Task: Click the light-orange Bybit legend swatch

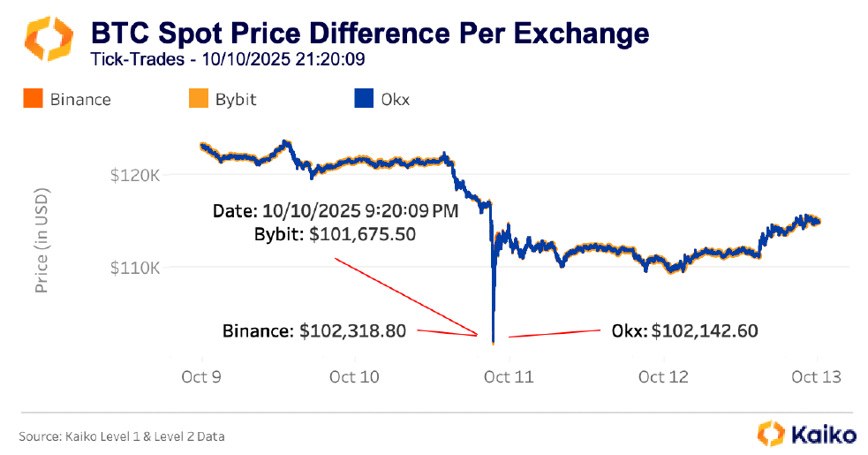Action: [198, 99]
